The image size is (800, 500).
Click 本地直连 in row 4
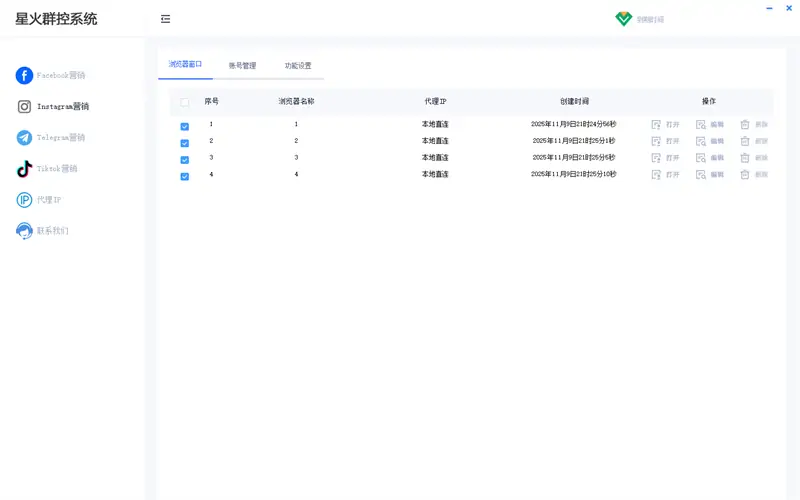(435, 174)
